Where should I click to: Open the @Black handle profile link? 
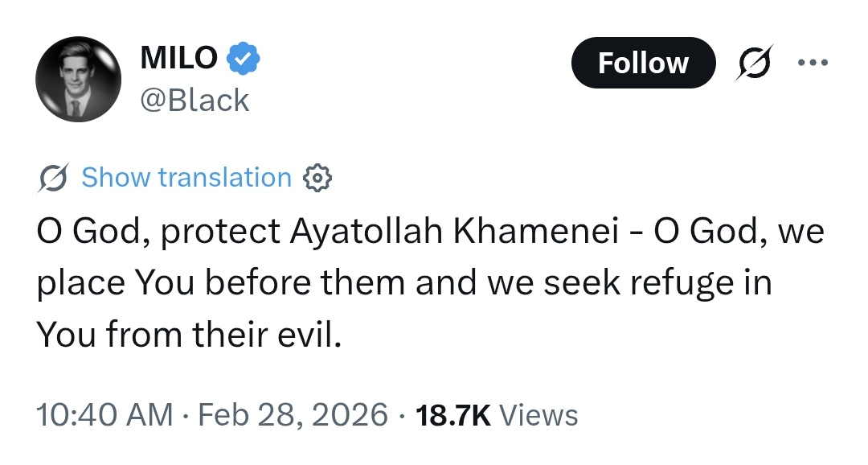[194, 100]
